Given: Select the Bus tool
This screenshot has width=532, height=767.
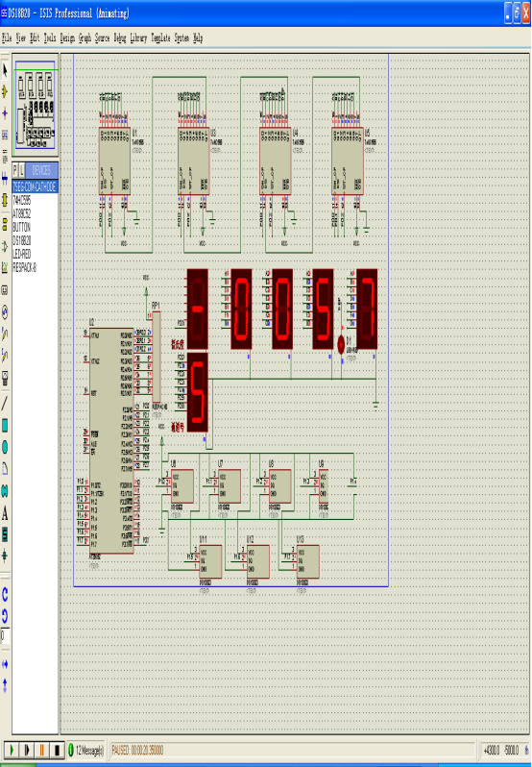Looking at the screenshot, I should coord(5,179).
